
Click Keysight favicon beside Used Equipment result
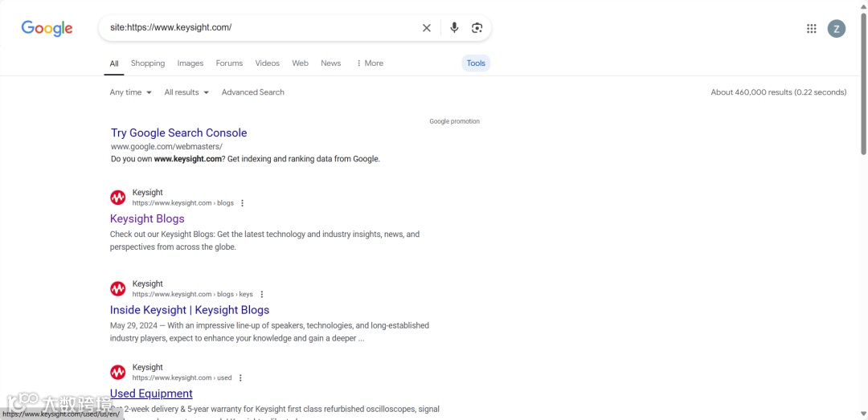click(118, 373)
